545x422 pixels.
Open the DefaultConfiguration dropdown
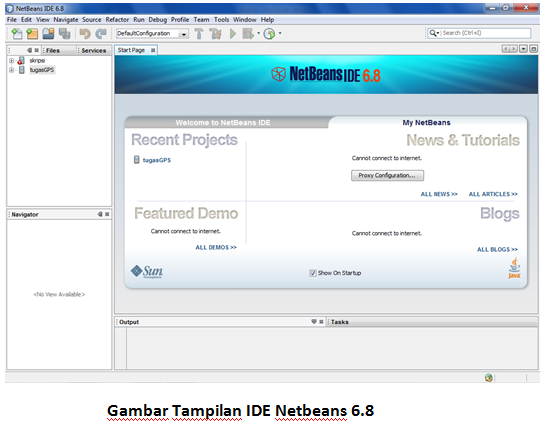[184, 34]
